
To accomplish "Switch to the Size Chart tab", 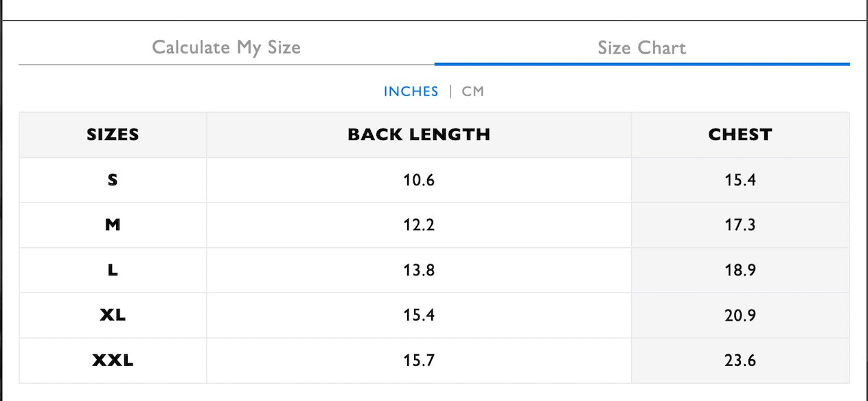I will (641, 47).
